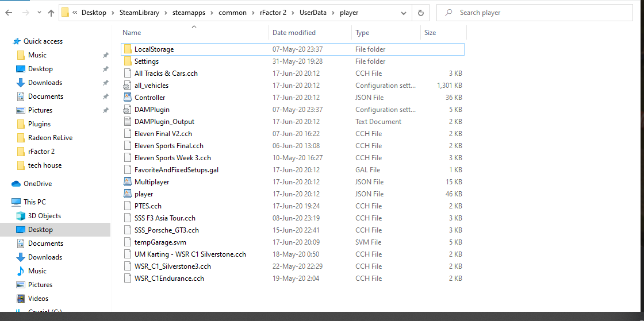This screenshot has height=321, width=644.
Task: Open 3D Objects under This PC
Action: [44, 216]
